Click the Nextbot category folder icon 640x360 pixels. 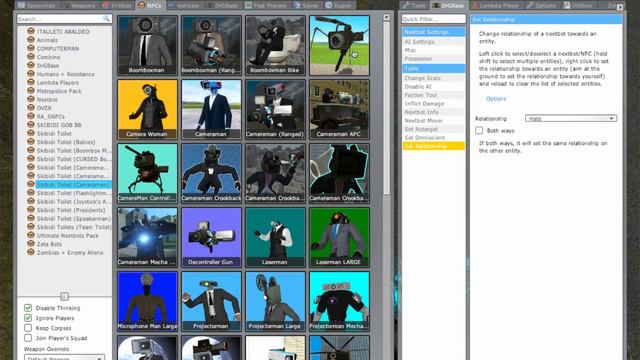pyautogui.click(x=31, y=99)
